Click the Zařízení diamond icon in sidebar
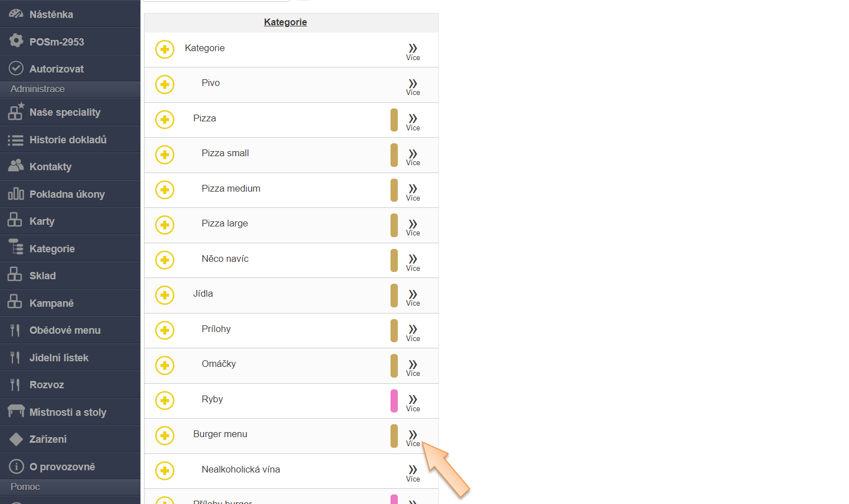 [16, 439]
